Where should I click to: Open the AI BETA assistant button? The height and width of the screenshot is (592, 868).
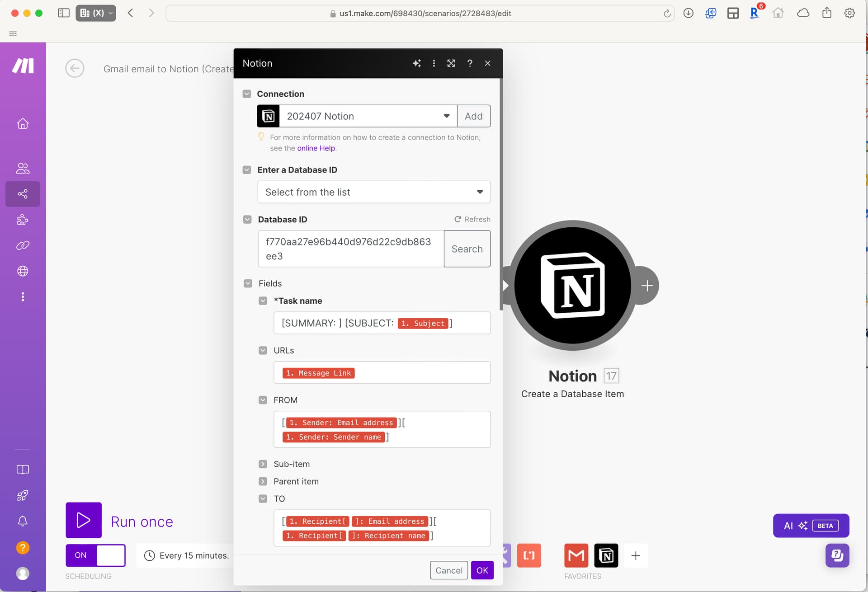(811, 526)
